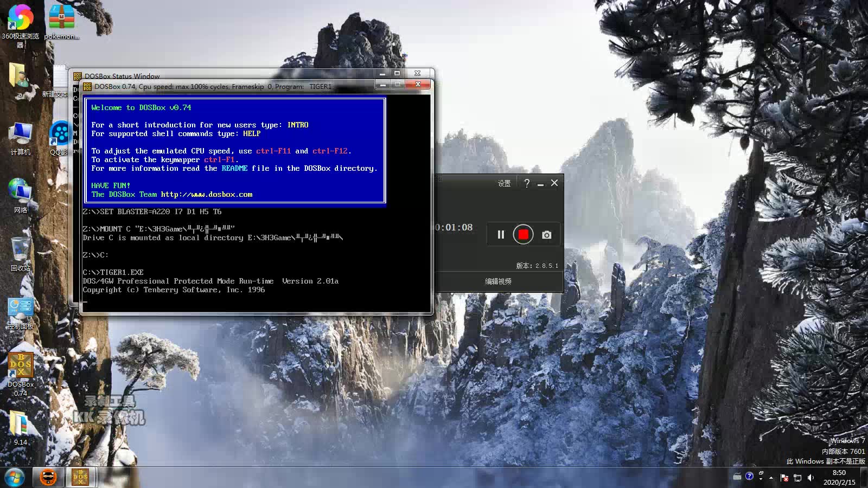Show hidden system tray icons
The width and height of the screenshot is (868, 488).
(771, 478)
